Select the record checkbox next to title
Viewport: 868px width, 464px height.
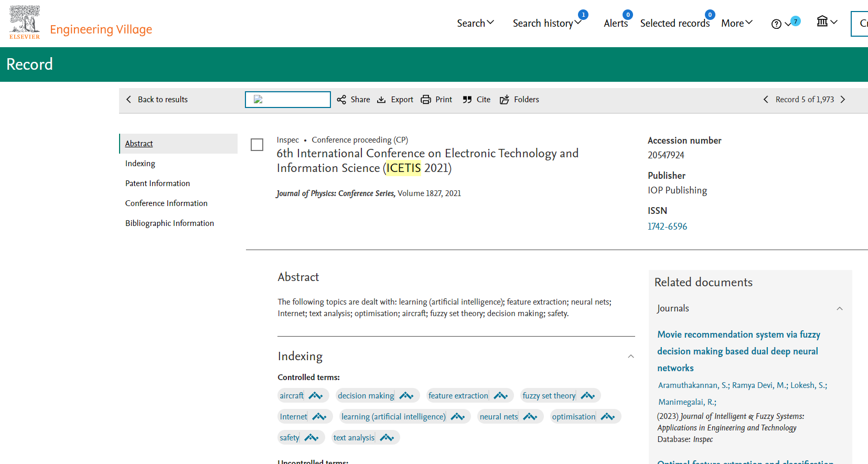coord(257,145)
